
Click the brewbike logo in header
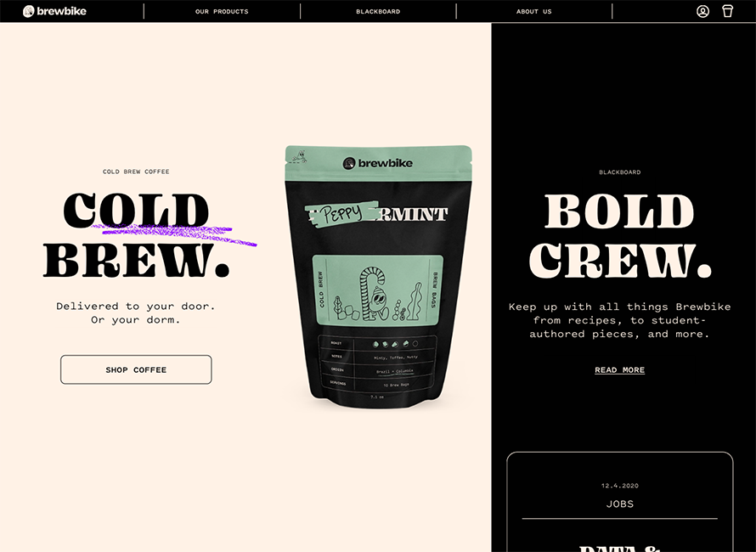[54, 11]
